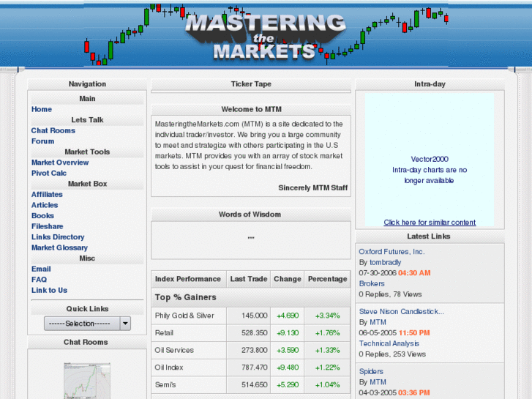Go to Chat Rooms in Navigation
532x399 pixels.
tap(53, 131)
